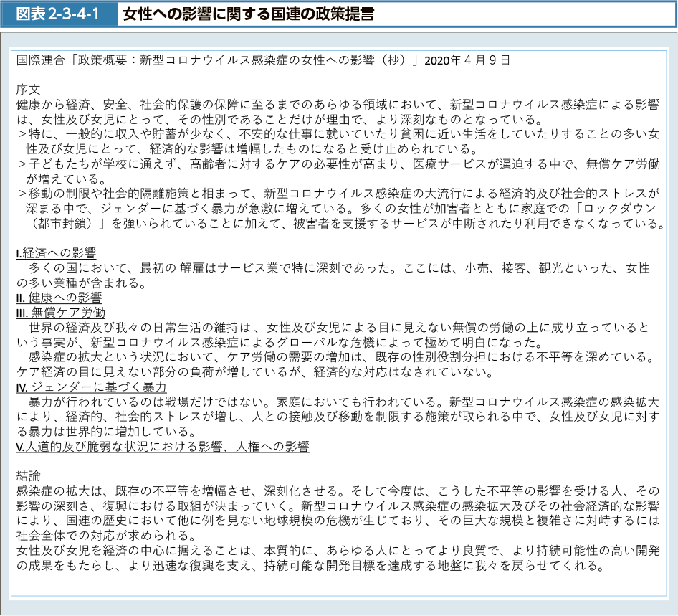678x616 pixels.
Task: Select the 結論 heading
Action: [28, 475]
